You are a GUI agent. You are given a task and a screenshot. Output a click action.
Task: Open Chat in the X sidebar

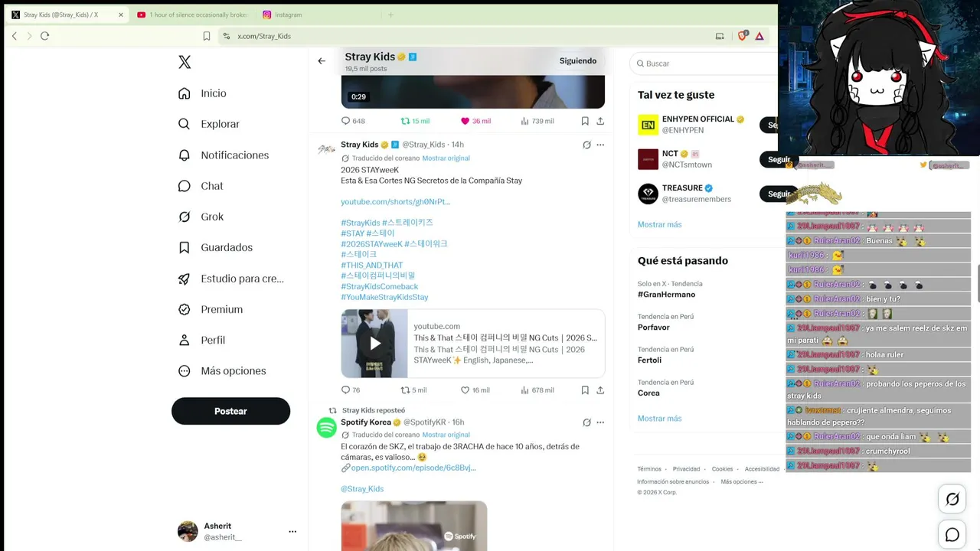[x=201, y=186]
